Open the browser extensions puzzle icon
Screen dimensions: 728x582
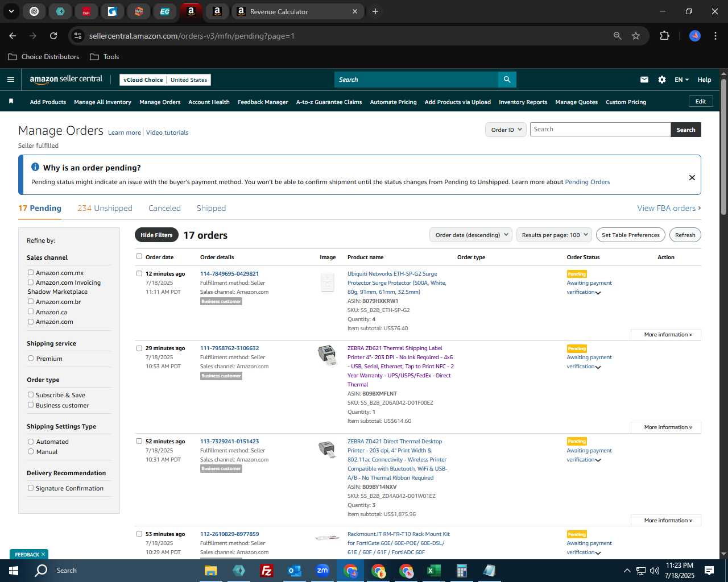coord(664,36)
